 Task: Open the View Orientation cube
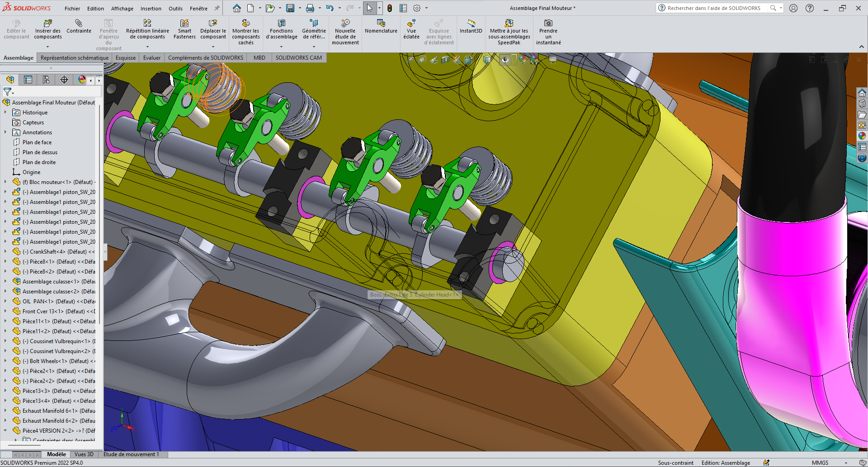[469, 60]
